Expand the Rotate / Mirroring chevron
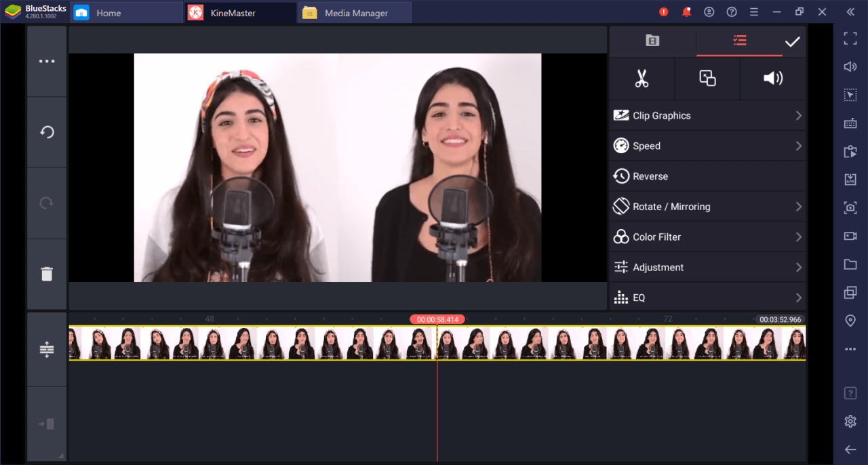868x465 pixels. point(799,207)
